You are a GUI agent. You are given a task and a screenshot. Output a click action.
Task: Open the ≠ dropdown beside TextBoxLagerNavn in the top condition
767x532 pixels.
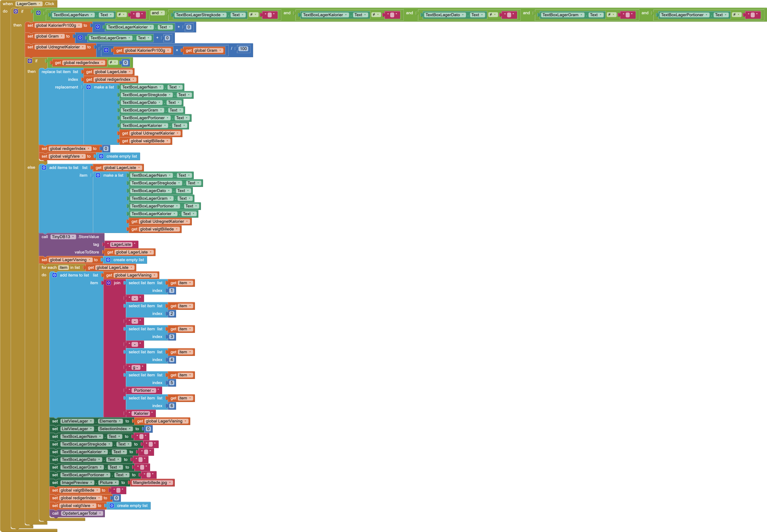(x=122, y=15)
